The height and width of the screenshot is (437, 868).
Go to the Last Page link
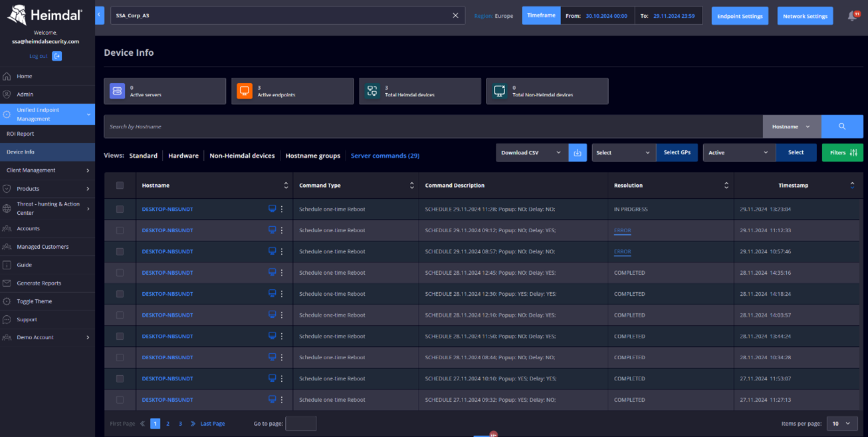pyautogui.click(x=213, y=424)
